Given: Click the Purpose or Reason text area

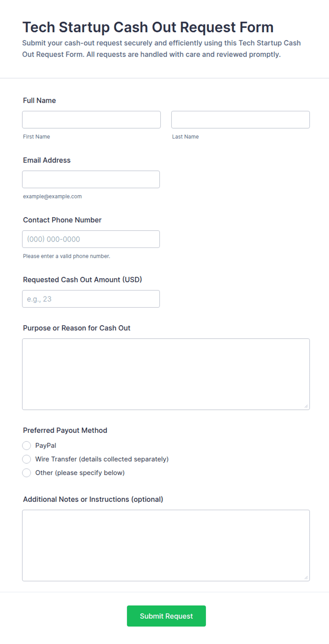Looking at the screenshot, I should 166,374.
